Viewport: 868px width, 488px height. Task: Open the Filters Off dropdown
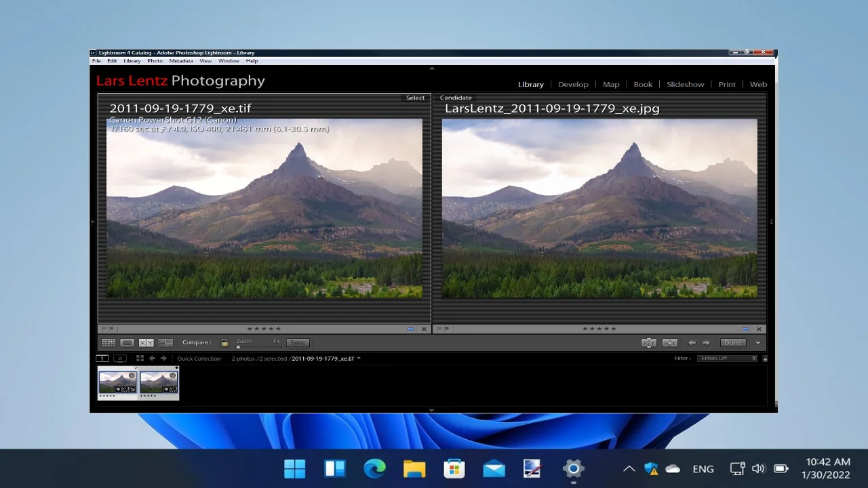(727, 359)
